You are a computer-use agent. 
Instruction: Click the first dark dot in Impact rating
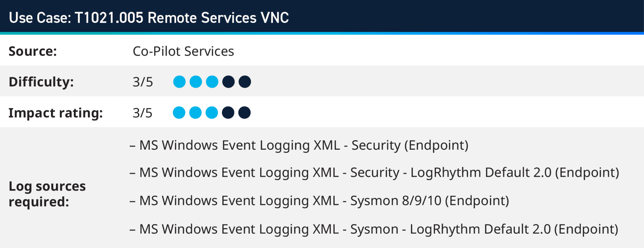pyautogui.click(x=228, y=113)
